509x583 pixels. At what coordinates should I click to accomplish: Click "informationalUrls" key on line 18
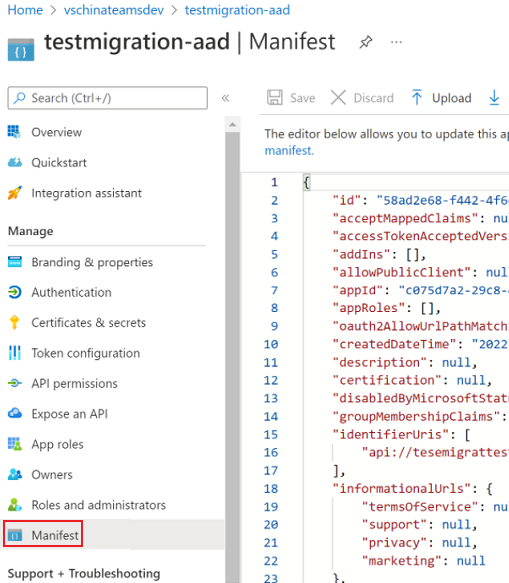pos(402,488)
